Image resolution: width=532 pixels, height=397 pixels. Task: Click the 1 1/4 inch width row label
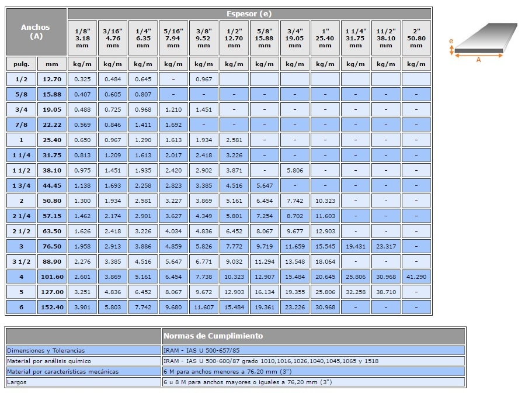coord(22,155)
